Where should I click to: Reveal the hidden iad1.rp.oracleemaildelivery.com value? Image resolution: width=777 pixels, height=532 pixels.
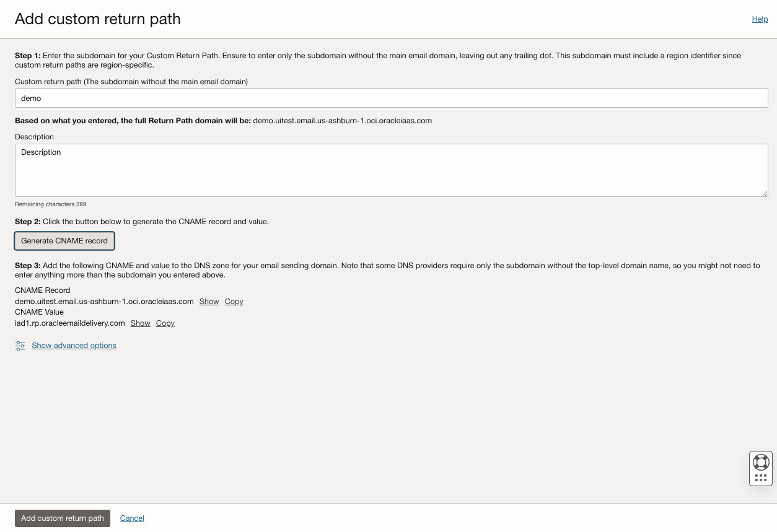pos(140,323)
